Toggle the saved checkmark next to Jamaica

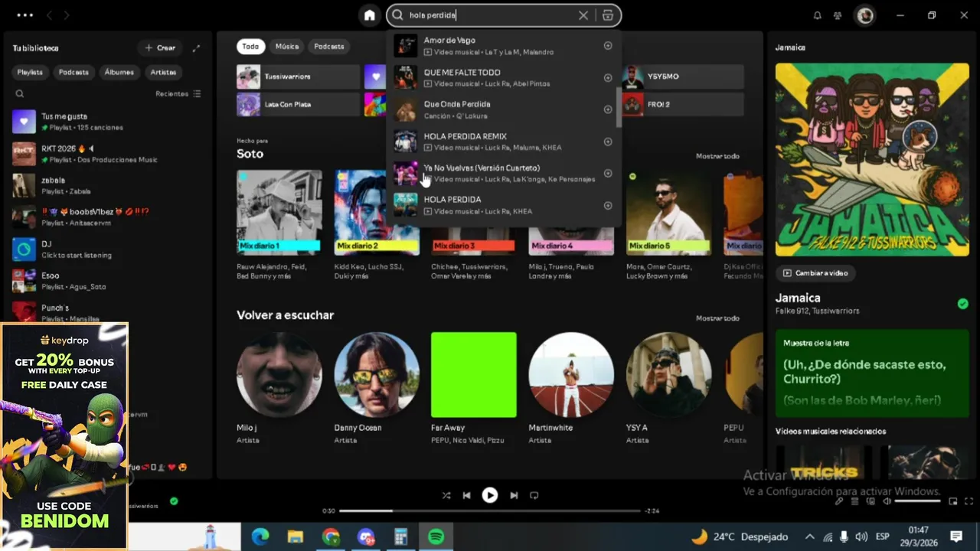962,304
